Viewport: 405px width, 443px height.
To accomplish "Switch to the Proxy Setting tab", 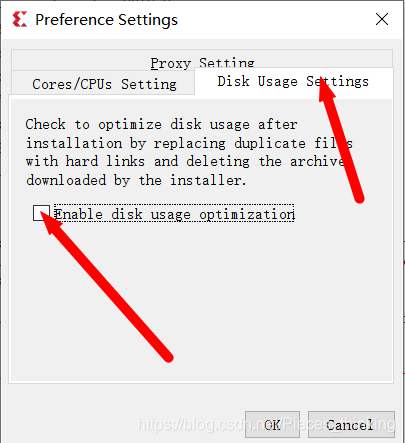I will point(202,60).
